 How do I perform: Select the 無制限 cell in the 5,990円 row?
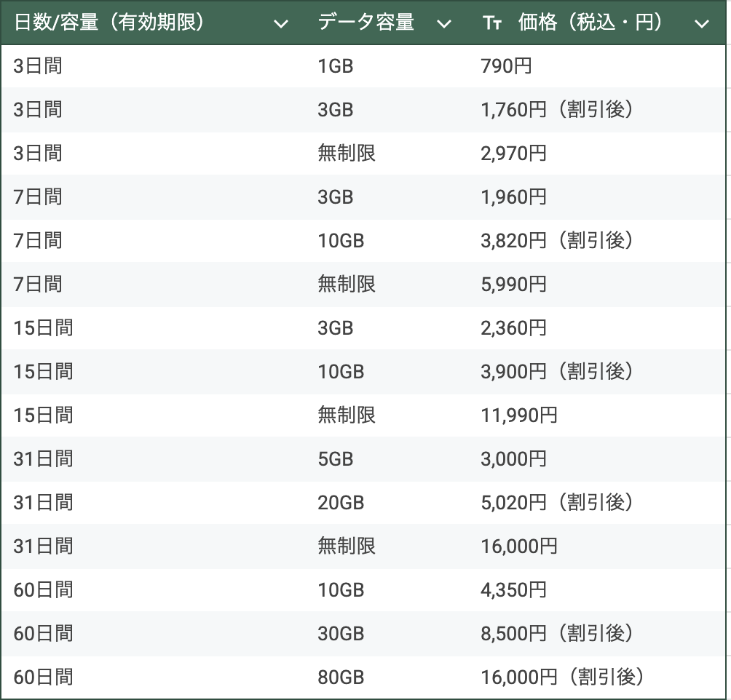pos(347,285)
